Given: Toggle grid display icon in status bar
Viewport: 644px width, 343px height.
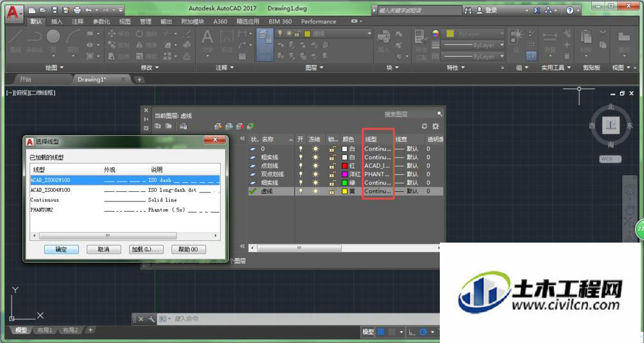Looking at the screenshot, I should tap(381, 332).
